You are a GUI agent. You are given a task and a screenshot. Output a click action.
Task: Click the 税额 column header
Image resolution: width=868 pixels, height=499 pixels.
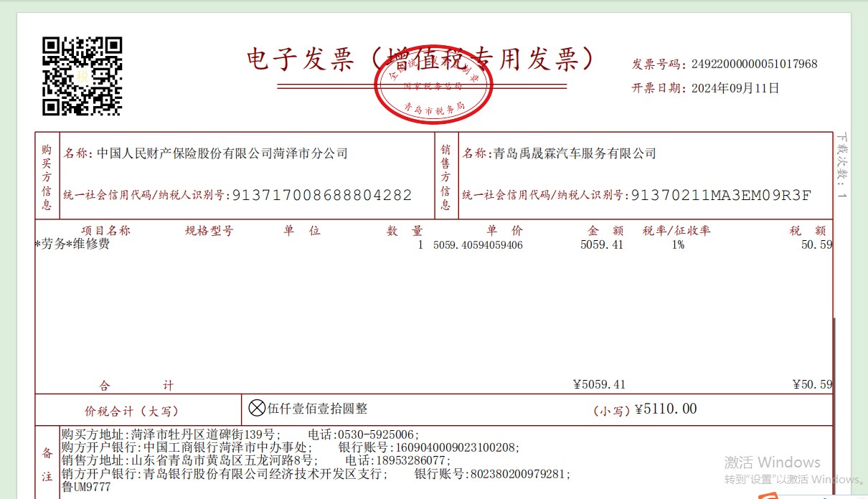point(807,231)
